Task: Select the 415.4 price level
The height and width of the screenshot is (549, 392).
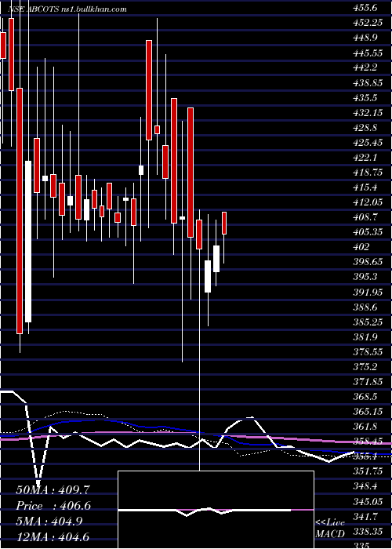Action: click(365, 187)
